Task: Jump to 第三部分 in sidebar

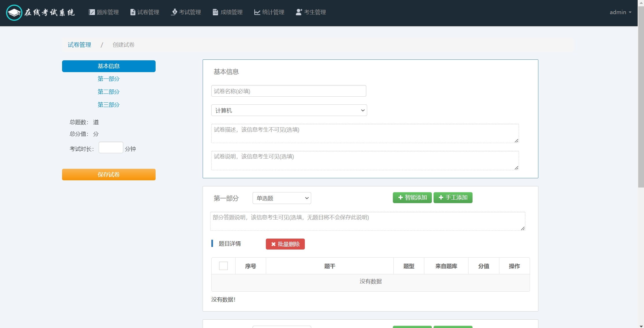Action: click(x=109, y=105)
